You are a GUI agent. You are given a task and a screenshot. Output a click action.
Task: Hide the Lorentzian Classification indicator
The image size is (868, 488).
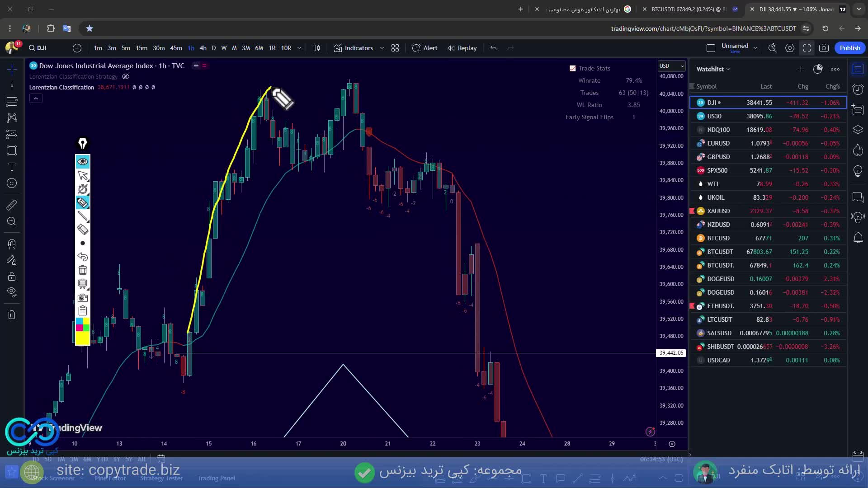click(x=126, y=76)
